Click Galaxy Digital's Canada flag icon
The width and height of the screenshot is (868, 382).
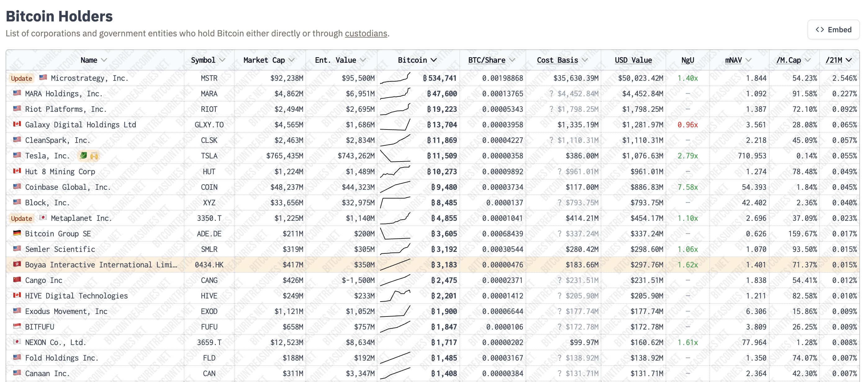pyautogui.click(x=17, y=124)
